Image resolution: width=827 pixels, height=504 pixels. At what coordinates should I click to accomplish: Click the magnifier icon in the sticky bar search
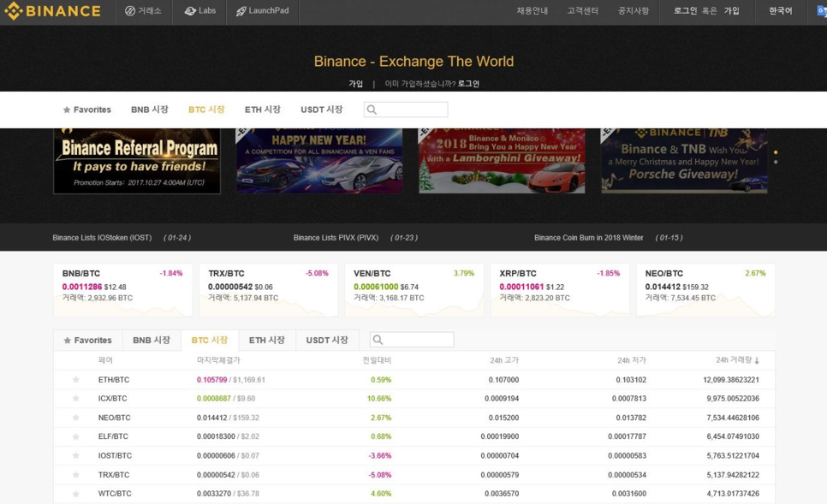click(x=372, y=110)
